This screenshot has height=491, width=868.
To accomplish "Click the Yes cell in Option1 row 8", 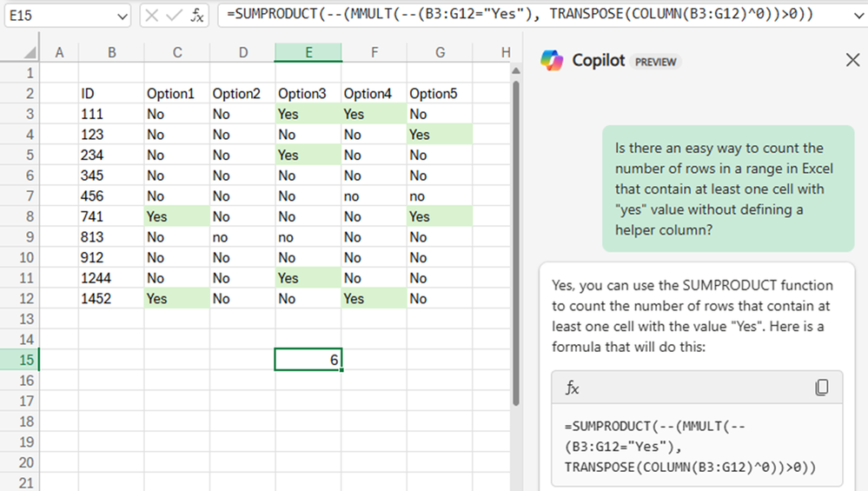I will tap(177, 216).
